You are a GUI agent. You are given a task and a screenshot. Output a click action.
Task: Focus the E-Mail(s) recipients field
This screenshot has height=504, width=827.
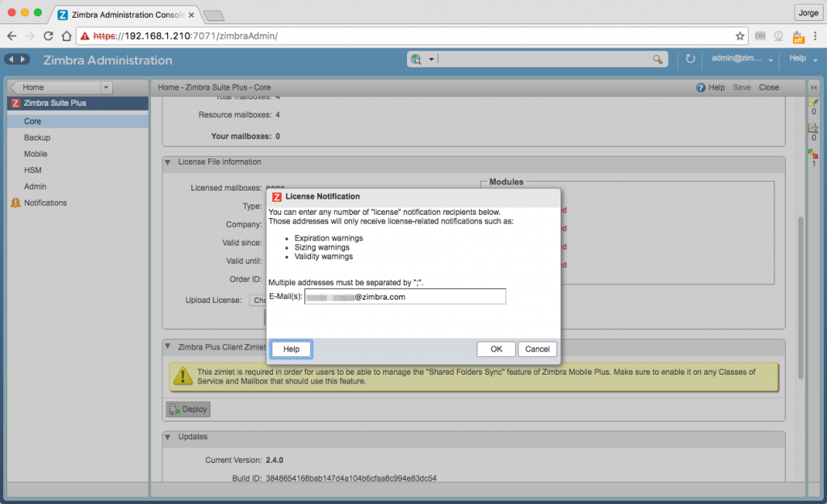click(x=405, y=296)
